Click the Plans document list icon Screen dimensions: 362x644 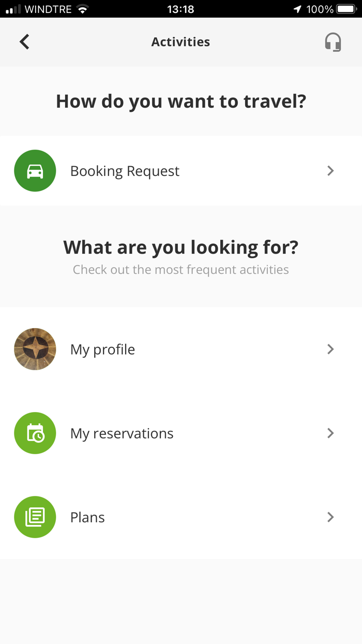point(35,517)
